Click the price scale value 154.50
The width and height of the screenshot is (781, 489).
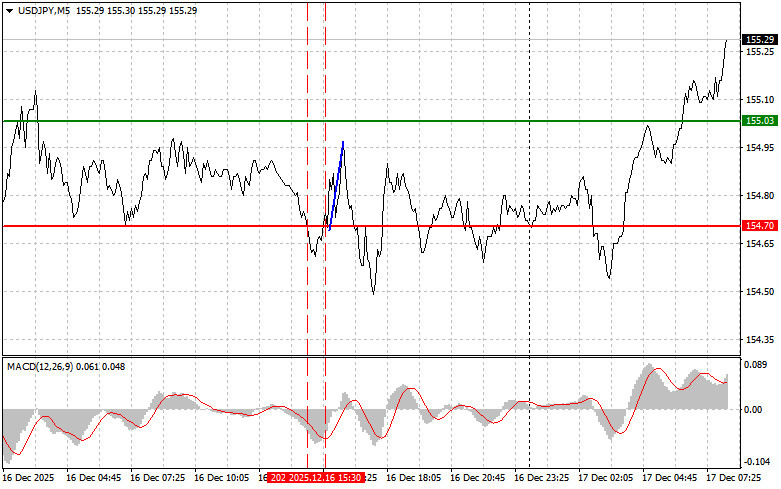pos(760,292)
